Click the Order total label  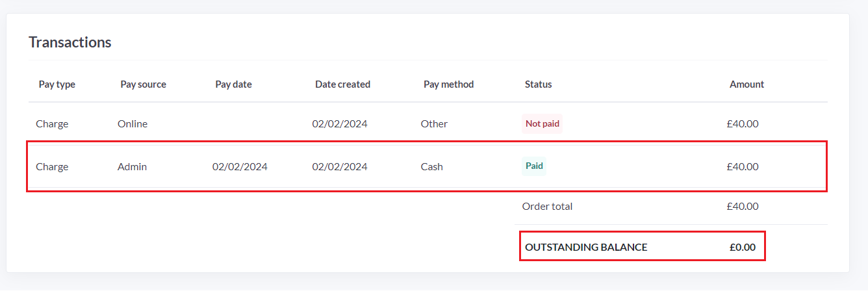pyautogui.click(x=548, y=207)
